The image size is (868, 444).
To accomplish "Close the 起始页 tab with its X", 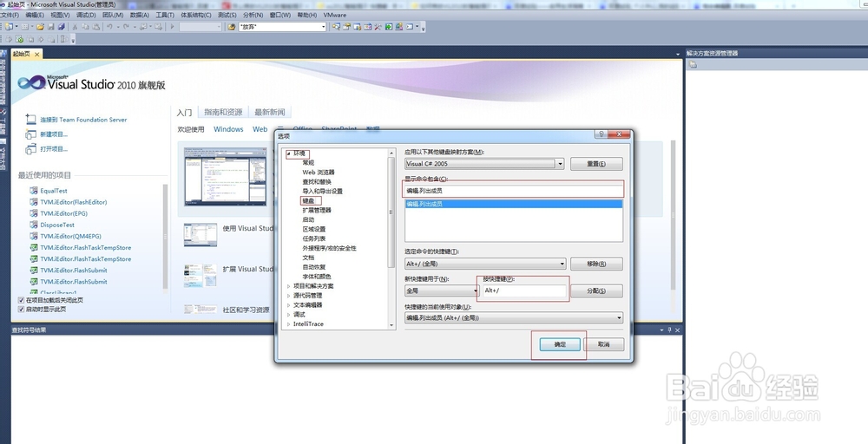I will pyautogui.click(x=37, y=54).
